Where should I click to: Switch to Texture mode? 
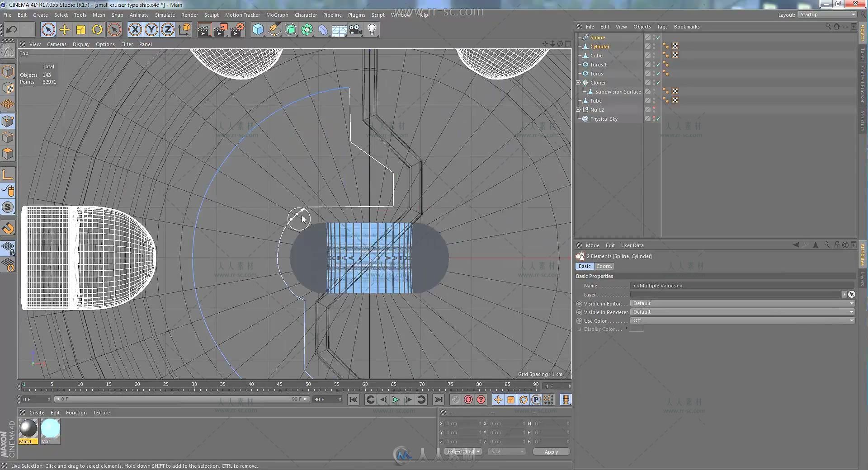8,88
